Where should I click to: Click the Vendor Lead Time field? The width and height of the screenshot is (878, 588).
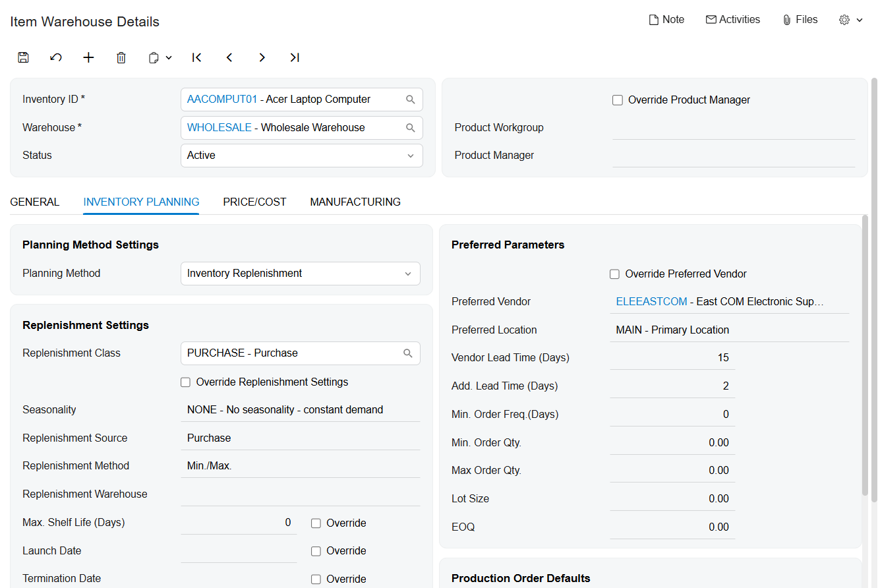672,358
